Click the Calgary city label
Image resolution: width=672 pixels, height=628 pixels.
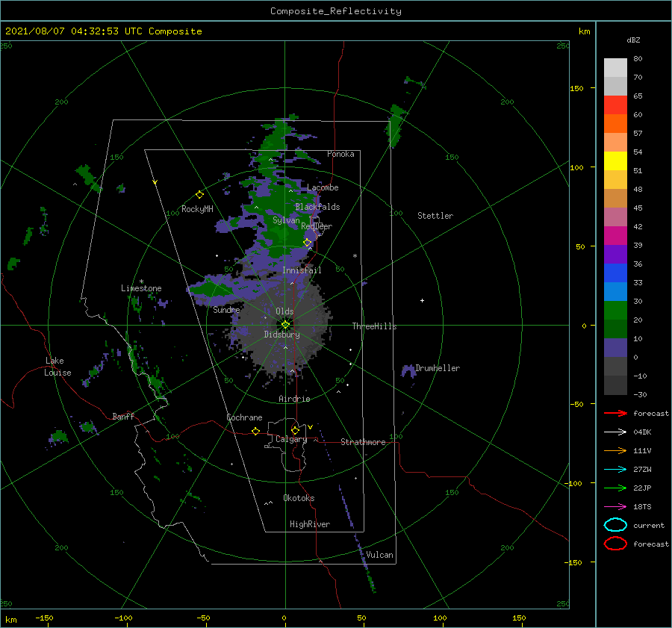tap(291, 439)
